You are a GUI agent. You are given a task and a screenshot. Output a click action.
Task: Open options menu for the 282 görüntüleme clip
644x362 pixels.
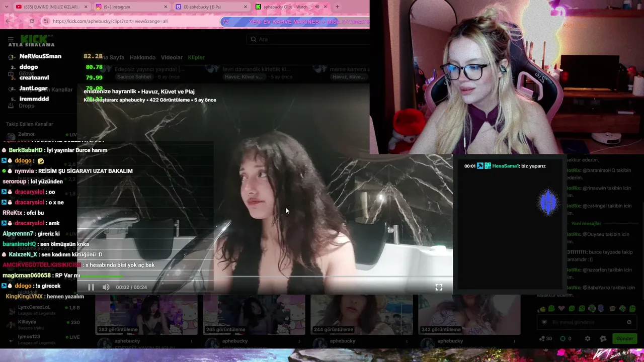[x=191, y=341]
